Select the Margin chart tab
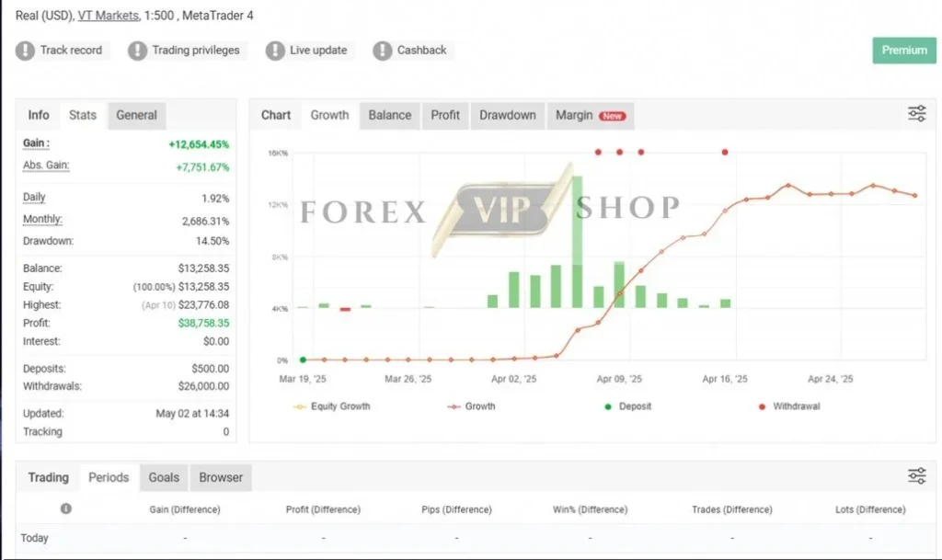942x560 pixels. (590, 115)
